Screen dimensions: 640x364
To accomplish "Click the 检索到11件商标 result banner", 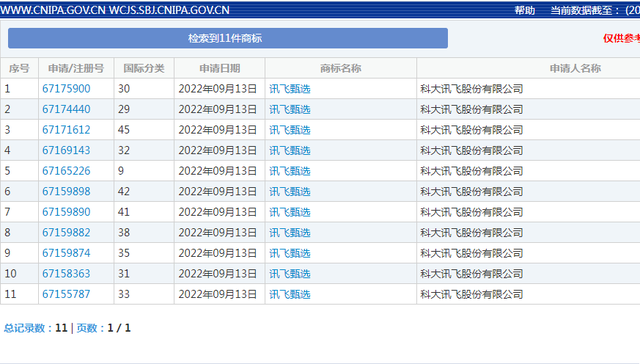I will (228, 38).
